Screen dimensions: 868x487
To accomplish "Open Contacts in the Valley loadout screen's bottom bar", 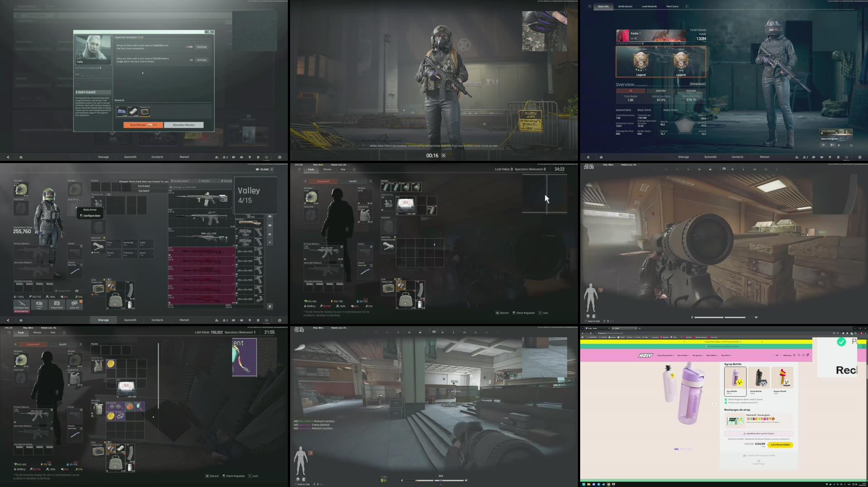I will (x=157, y=320).
